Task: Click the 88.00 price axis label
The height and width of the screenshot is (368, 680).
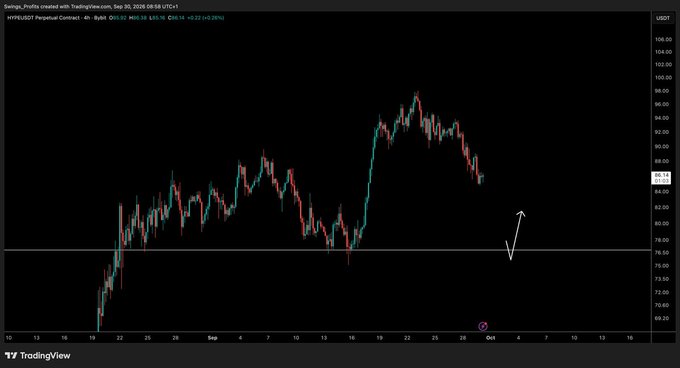Action: click(x=662, y=161)
